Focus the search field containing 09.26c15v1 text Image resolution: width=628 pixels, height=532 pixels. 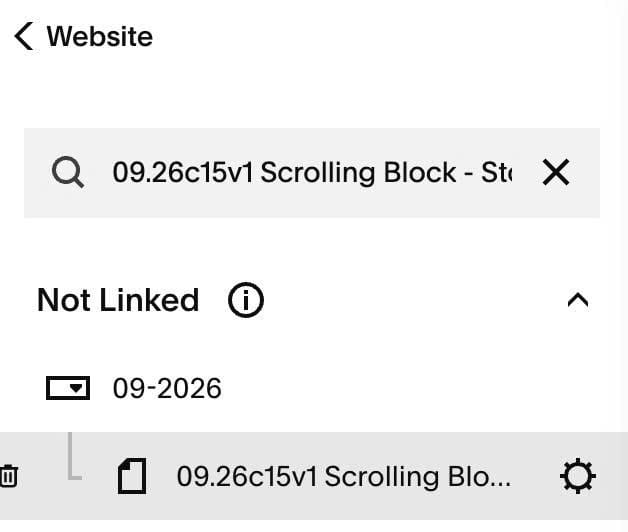pyautogui.click(x=312, y=173)
